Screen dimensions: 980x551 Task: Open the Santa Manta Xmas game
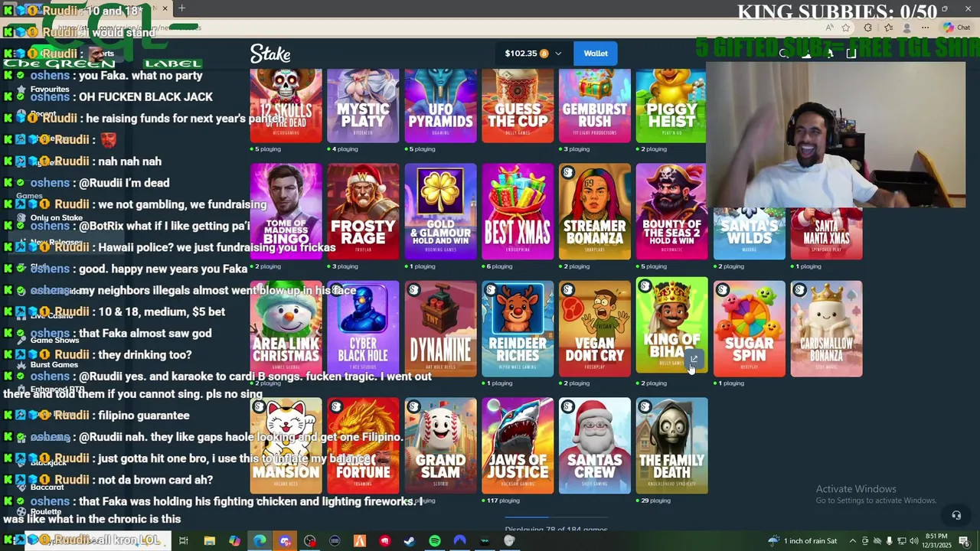826,233
